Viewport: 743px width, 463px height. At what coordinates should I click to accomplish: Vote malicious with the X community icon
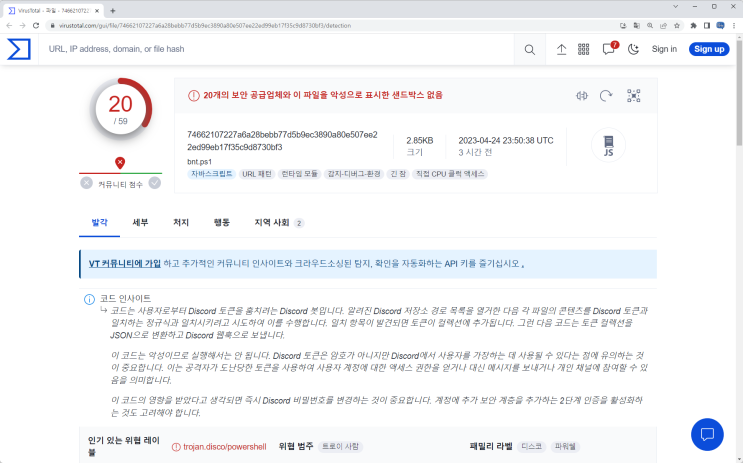pyautogui.click(x=86, y=183)
